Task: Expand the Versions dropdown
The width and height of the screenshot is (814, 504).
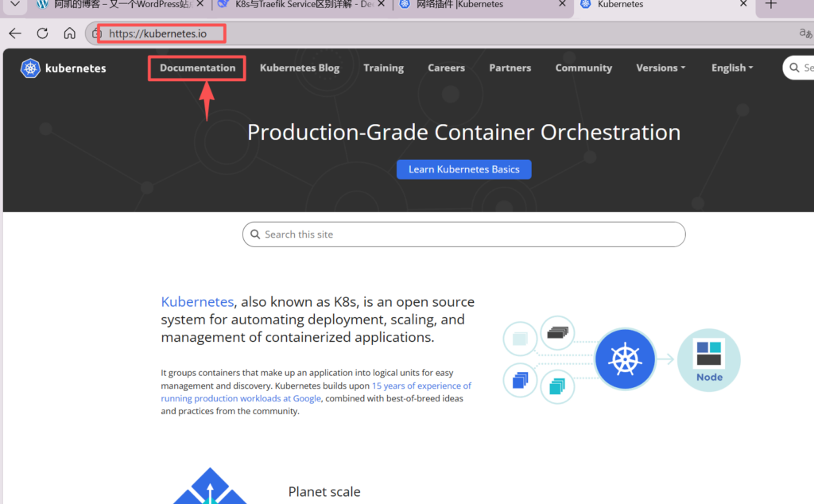Action: pyautogui.click(x=661, y=68)
